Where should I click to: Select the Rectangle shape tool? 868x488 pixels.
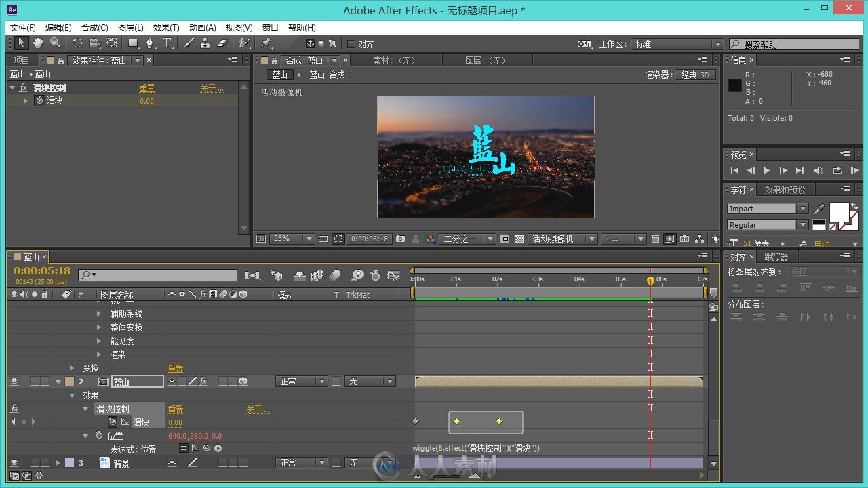[x=134, y=43]
